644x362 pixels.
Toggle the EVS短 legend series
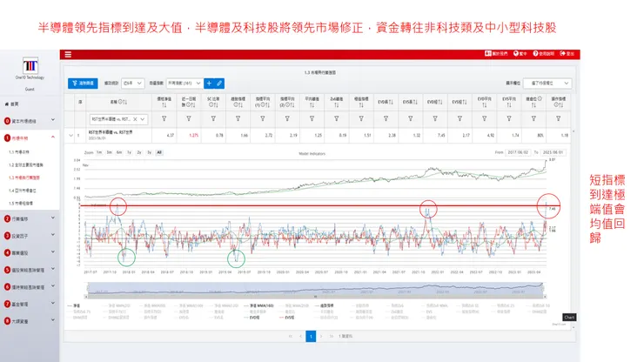click(287, 318)
